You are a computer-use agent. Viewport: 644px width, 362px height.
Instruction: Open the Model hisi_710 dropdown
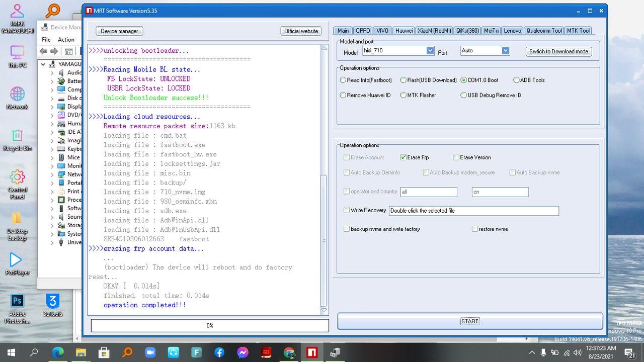click(430, 51)
